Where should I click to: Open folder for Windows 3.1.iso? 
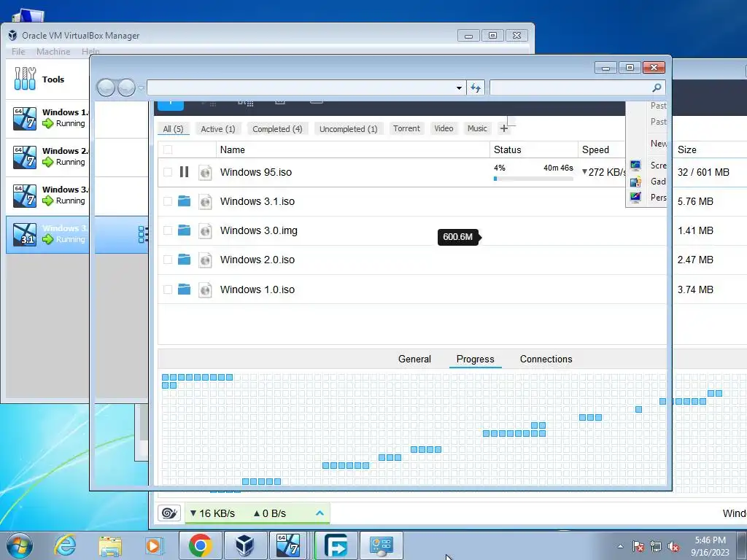click(x=184, y=201)
